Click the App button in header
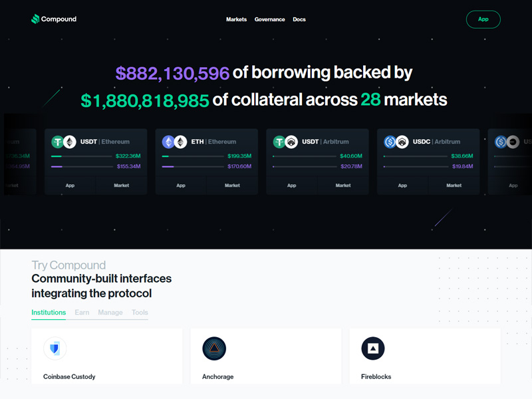Screen dimensions: 532x399 pyautogui.click(x=483, y=19)
